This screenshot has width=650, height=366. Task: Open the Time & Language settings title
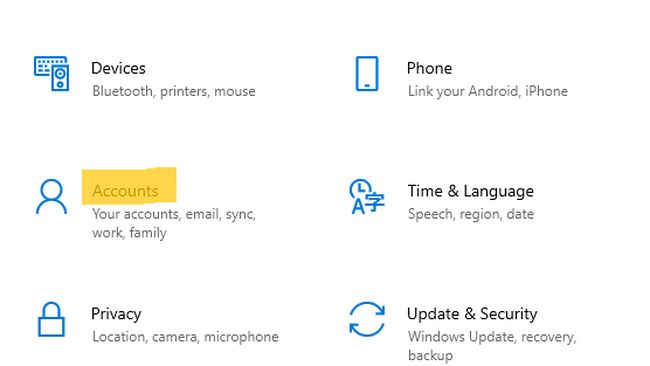(471, 191)
